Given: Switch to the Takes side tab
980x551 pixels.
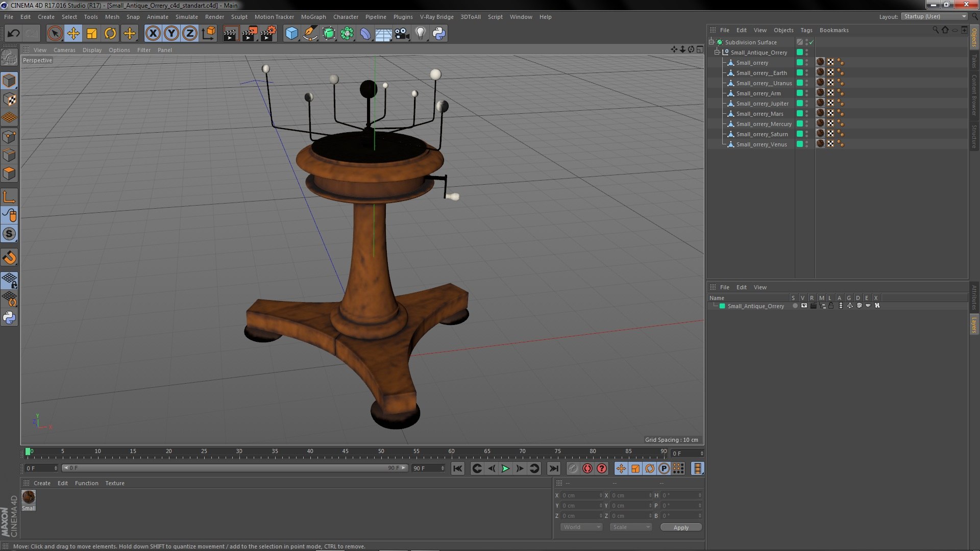Looking at the screenshot, I should [974, 61].
